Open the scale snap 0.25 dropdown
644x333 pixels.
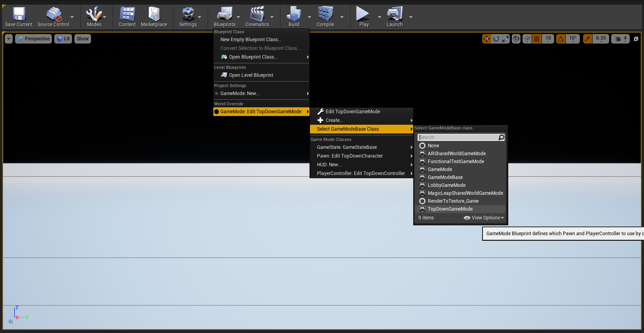601,39
